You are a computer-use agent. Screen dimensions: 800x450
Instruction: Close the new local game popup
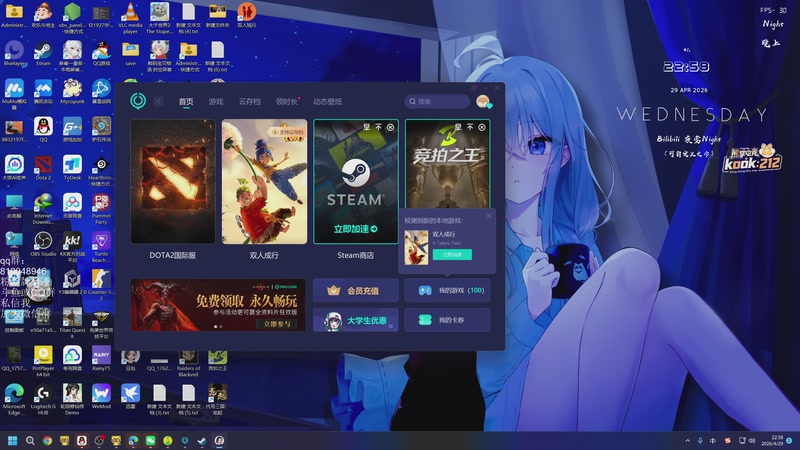pyautogui.click(x=488, y=216)
